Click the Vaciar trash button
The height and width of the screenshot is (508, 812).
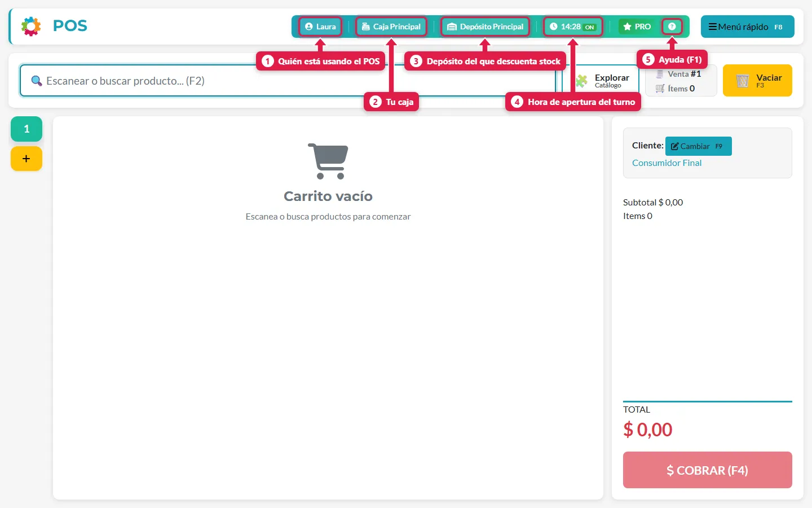757,81
